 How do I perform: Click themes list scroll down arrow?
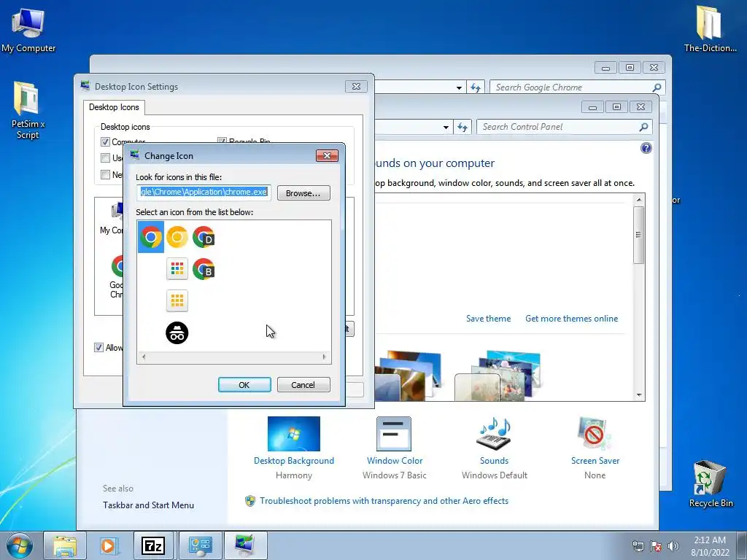coord(639,395)
